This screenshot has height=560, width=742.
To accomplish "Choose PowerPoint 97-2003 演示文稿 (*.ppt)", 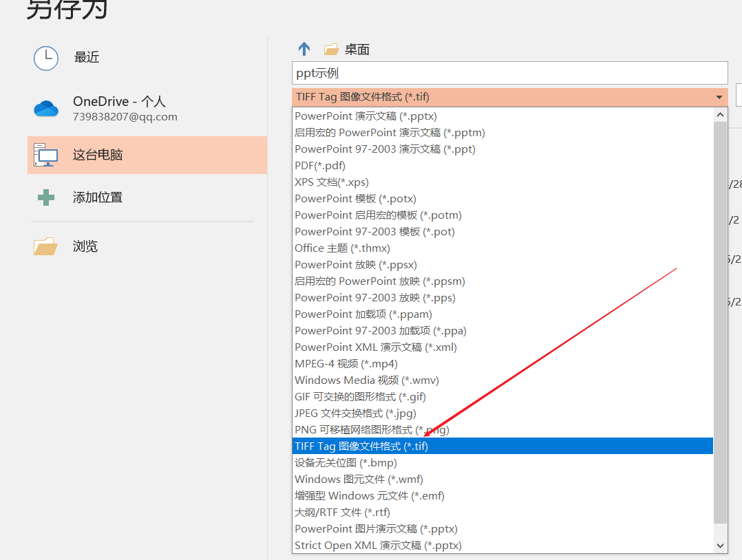I will [502, 149].
